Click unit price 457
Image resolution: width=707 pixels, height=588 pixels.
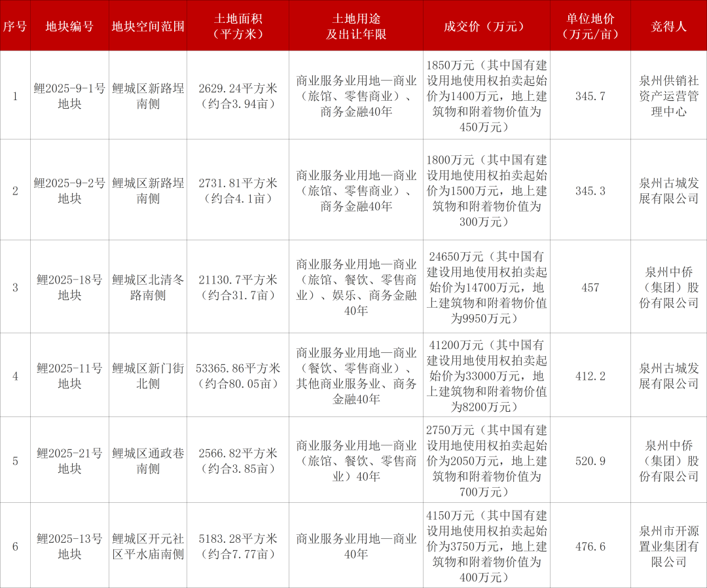tap(590, 287)
